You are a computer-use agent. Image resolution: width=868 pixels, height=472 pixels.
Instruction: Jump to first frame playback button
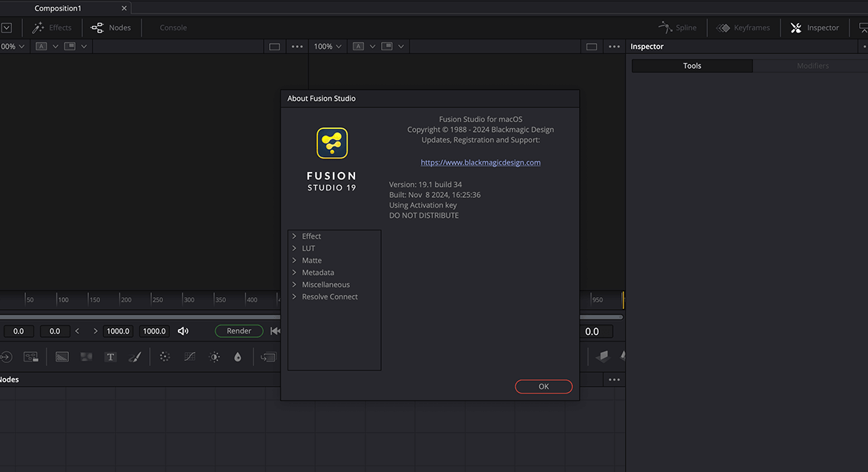[275, 331]
